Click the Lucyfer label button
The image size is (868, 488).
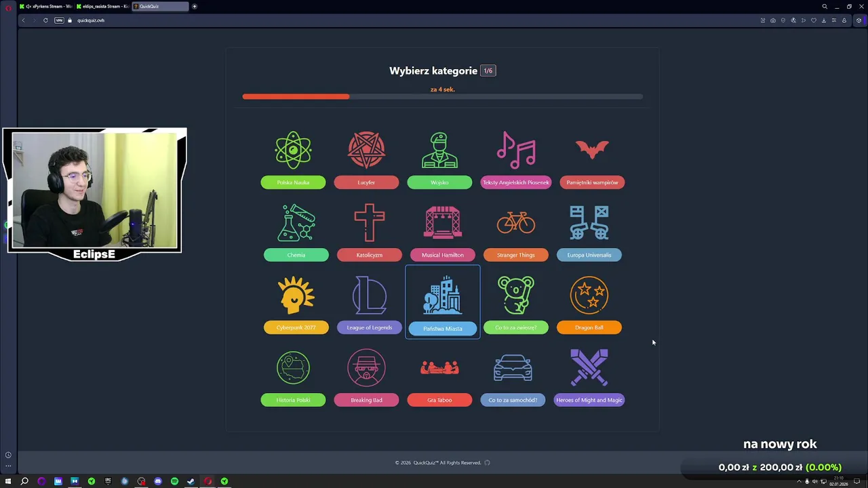[x=366, y=182]
